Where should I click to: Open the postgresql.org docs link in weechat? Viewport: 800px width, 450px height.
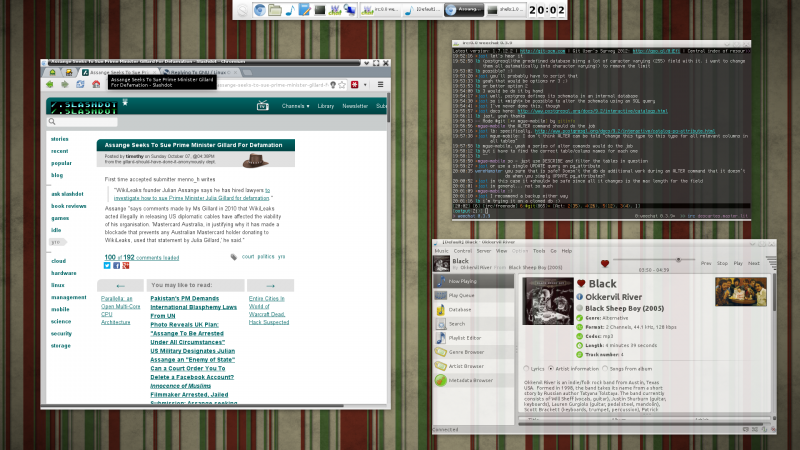[592, 111]
